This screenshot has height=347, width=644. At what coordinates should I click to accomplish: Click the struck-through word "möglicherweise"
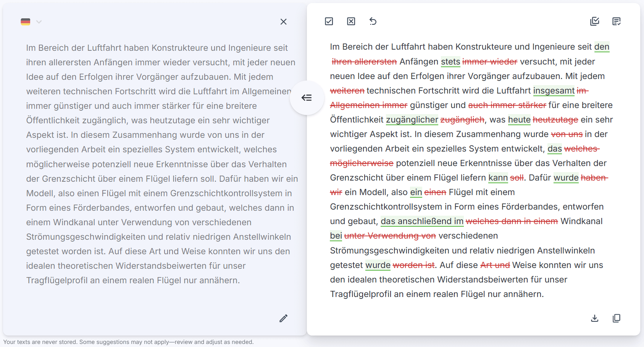(x=362, y=163)
